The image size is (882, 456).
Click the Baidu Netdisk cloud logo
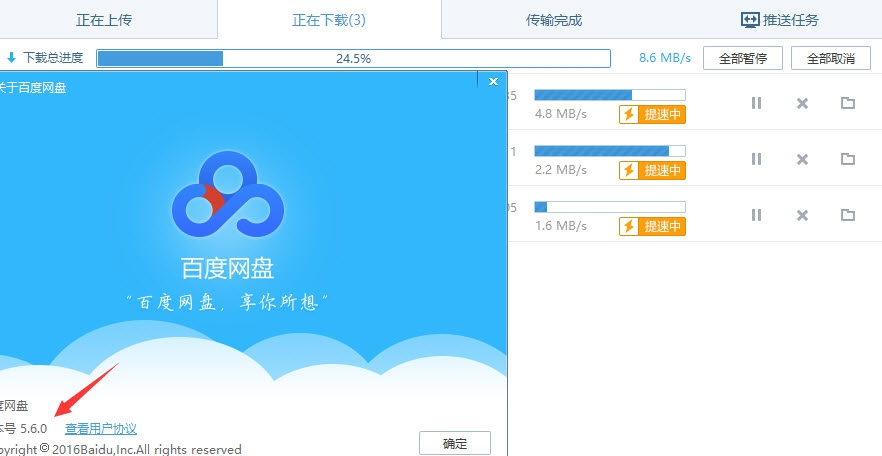coord(228,193)
